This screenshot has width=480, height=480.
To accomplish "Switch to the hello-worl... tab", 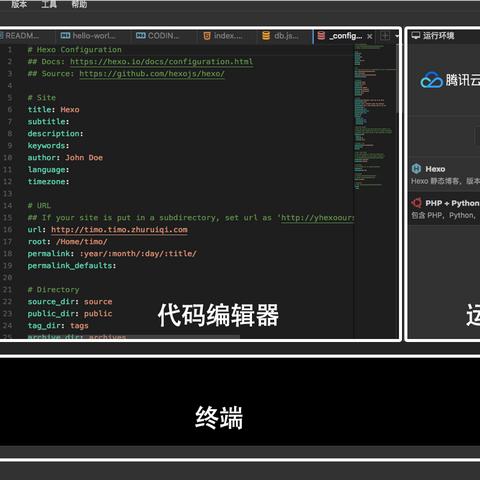I will click(x=88, y=36).
